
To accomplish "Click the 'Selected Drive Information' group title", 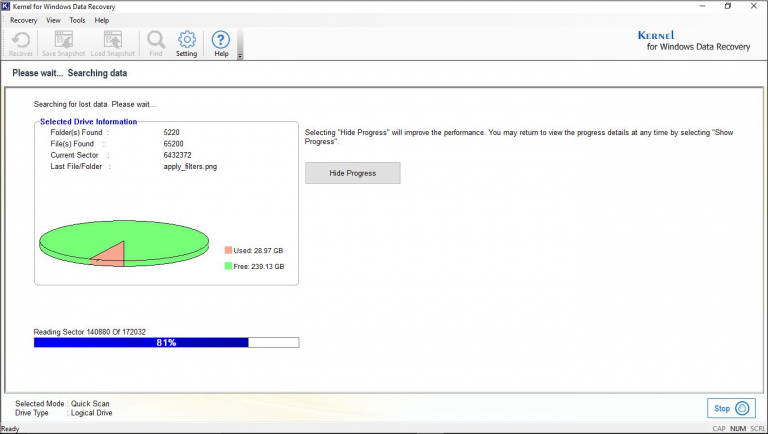I will pos(89,121).
